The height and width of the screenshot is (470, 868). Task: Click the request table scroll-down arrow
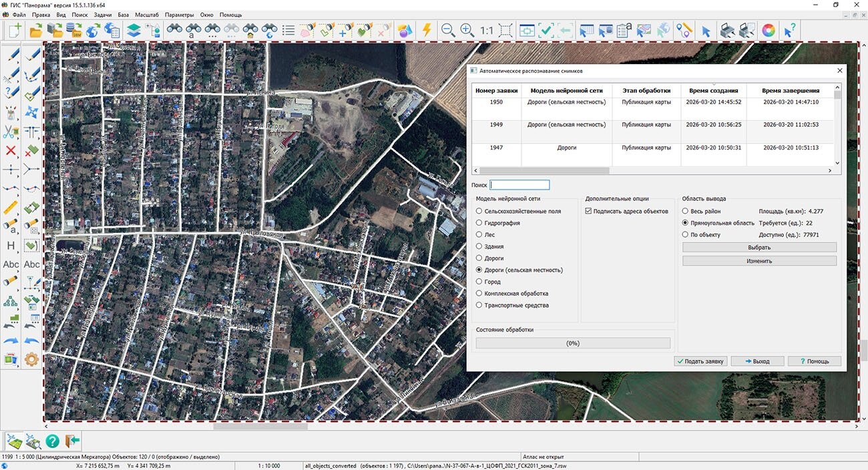click(837, 162)
